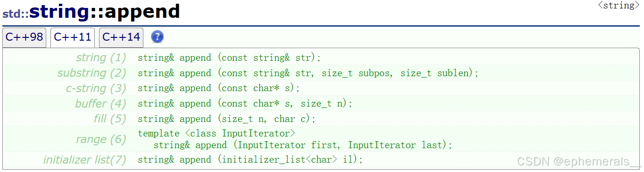Click the initializer_list<char> il signature
The image size is (644, 172).
(x=250, y=160)
